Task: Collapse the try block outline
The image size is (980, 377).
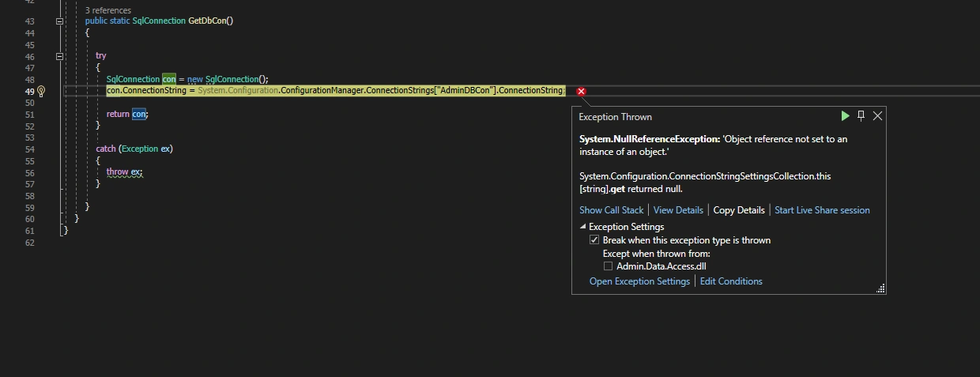Action: 59,56
